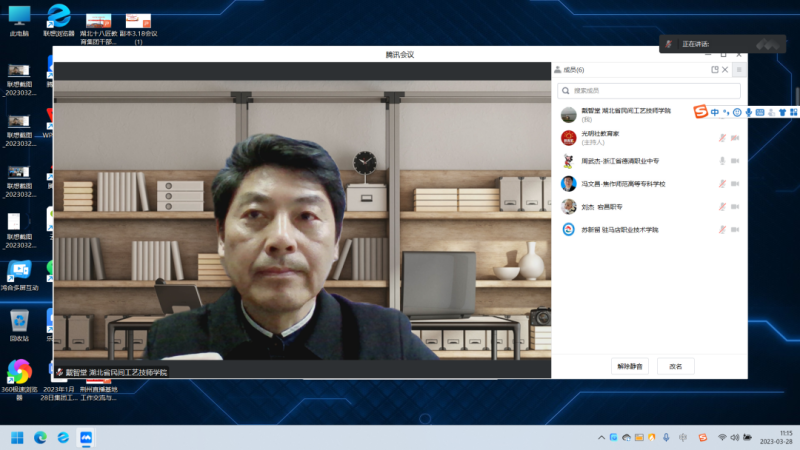
Task: Open the Windows Start menu
Action: [x=17, y=438]
